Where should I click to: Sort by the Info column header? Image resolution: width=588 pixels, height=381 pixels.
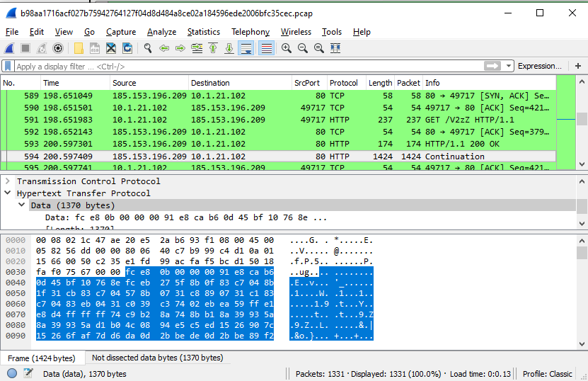pyautogui.click(x=490, y=83)
